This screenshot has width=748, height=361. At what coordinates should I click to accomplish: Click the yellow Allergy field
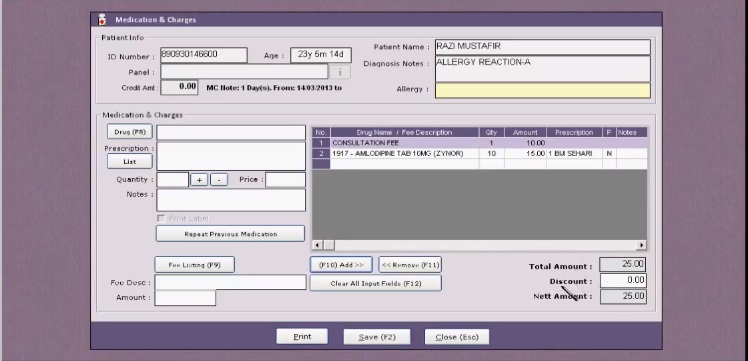[x=543, y=91]
